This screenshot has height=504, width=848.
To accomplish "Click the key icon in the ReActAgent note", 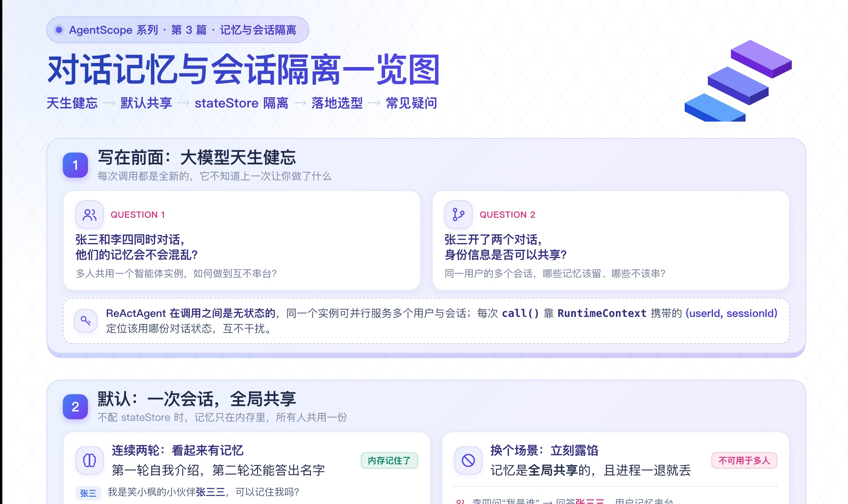I will click(x=86, y=321).
